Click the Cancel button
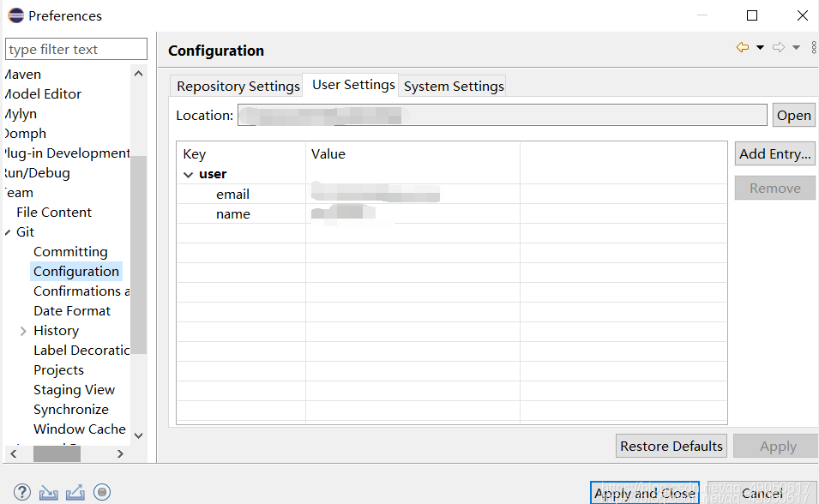The image size is (819, 504). [x=762, y=493]
